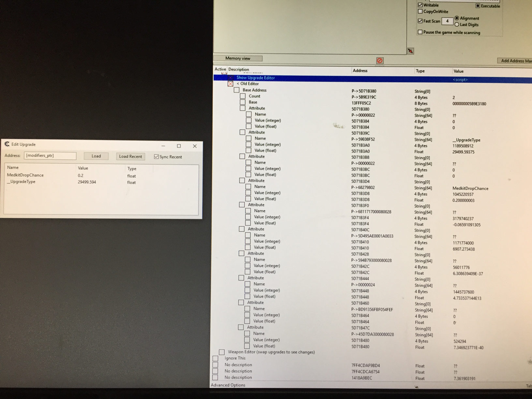The width and height of the screenshot is (532, 399).
Task: Click the 29499.594 value in Edit Upgrade
Action: [x=87, y=182]
